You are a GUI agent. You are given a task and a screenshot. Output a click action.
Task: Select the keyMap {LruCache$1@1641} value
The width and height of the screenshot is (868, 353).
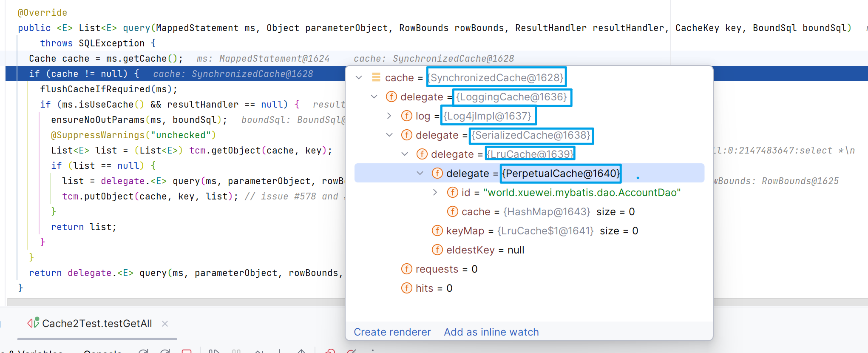pos(545,231)
